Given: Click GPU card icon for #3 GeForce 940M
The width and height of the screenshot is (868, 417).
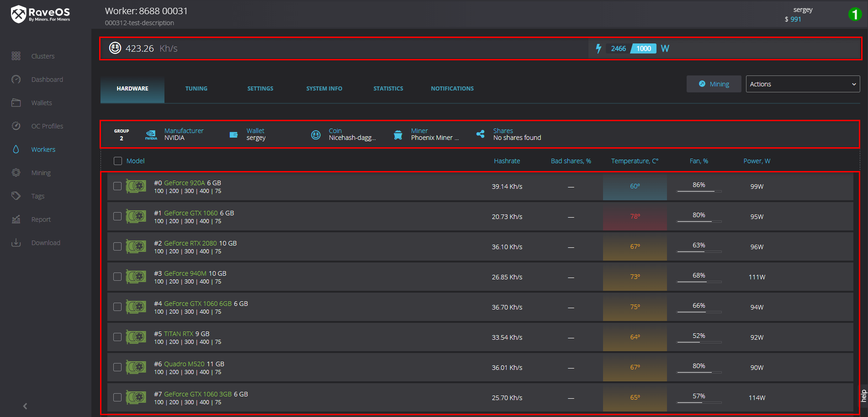Looking at the screenshot, I should 136,277.
